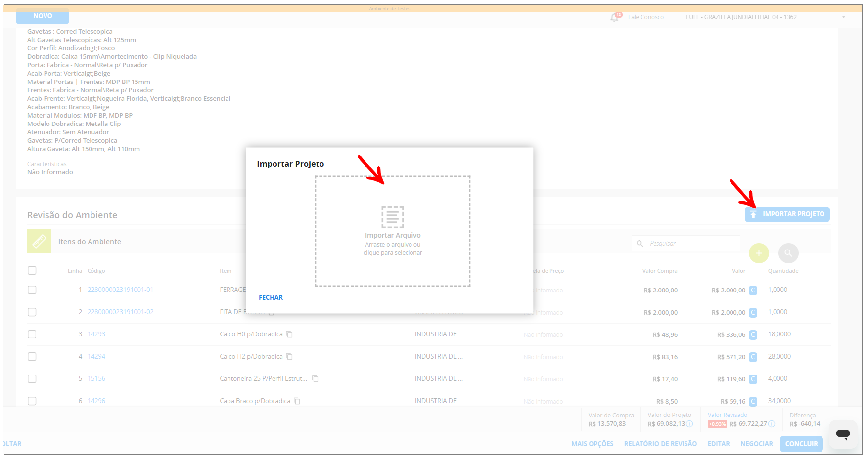Click the quantity 18,0000 cell
Viewport: 868px width, 458px height.
pyautogui.click(x=779, y=334)
